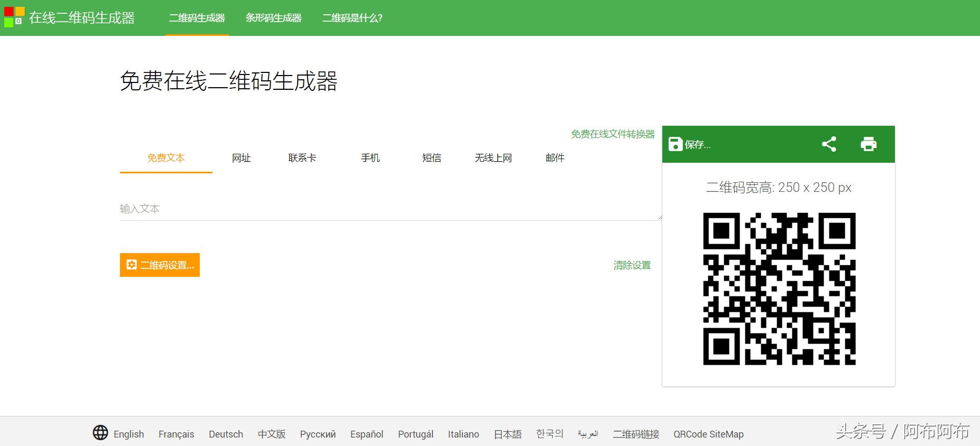Select the 免费文本 tab

tap(166, 158)
